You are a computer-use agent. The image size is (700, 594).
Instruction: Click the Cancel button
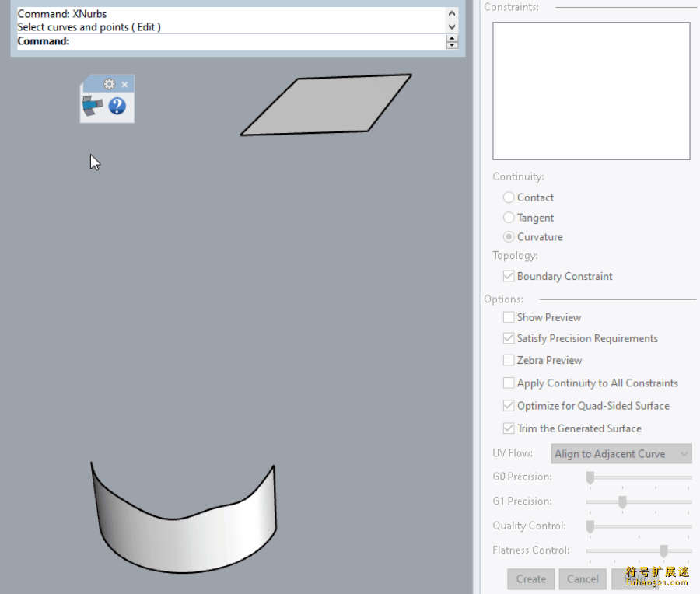pos(583,579)
